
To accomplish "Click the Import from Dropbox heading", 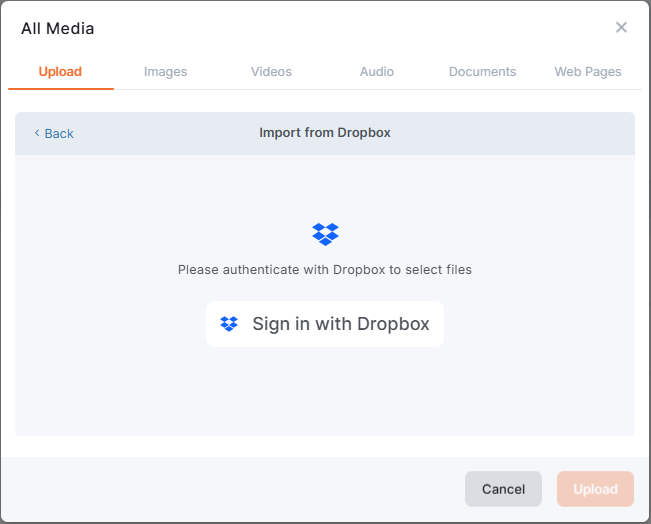I will click(325, 133).
